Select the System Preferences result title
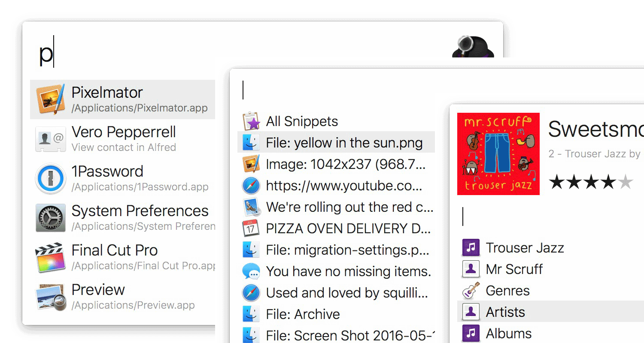 tap(140, 211)
